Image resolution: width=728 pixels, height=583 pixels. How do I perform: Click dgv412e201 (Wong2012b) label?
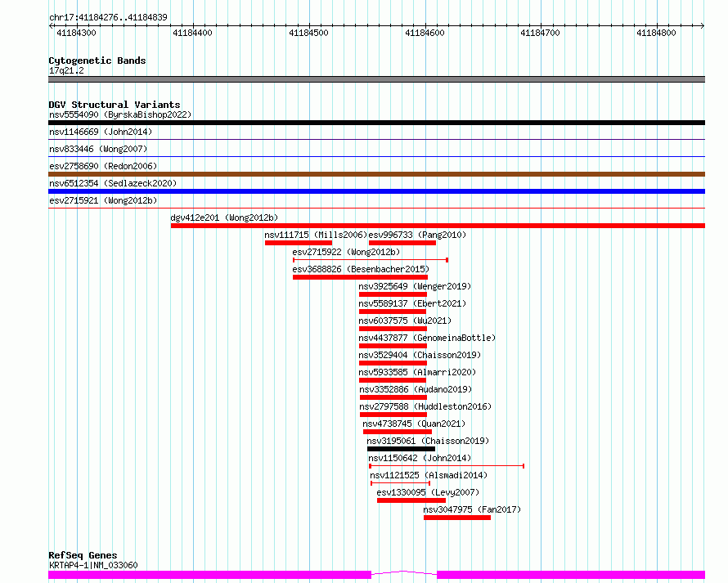(224, 218)
